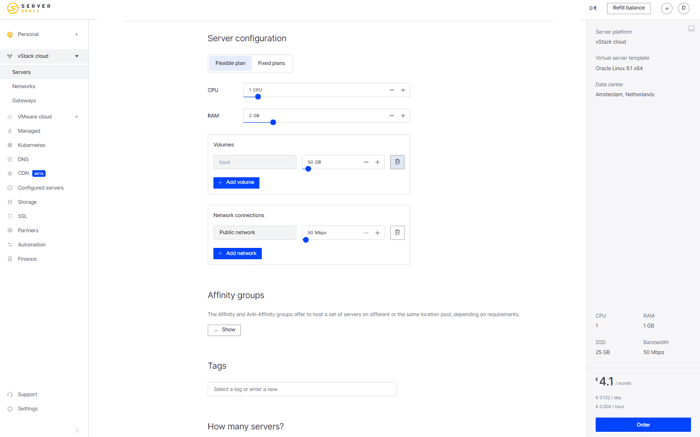Focus the Tags input field
700x437 pixels.
point(302,389)
